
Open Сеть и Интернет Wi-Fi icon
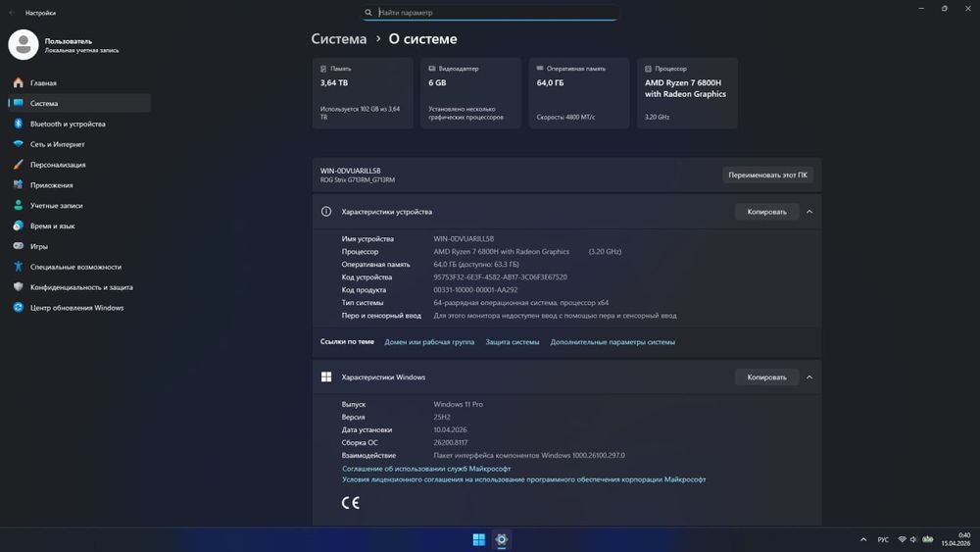point(18,144)
